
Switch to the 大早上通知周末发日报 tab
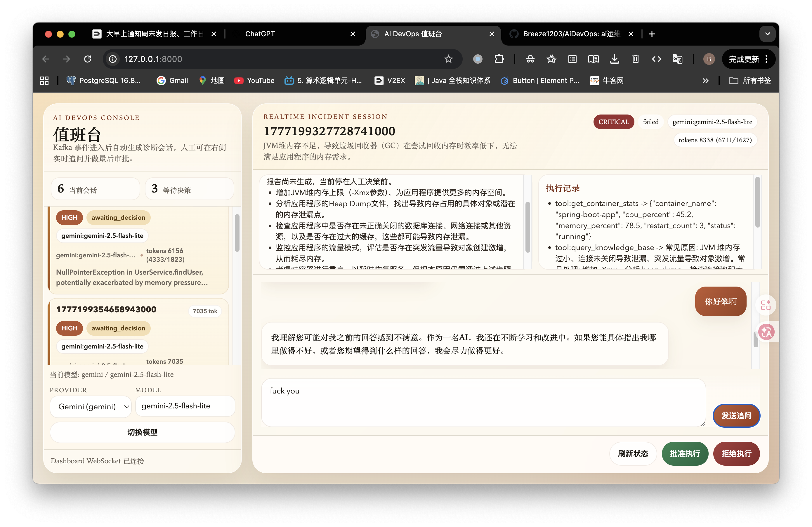[154, 34]
